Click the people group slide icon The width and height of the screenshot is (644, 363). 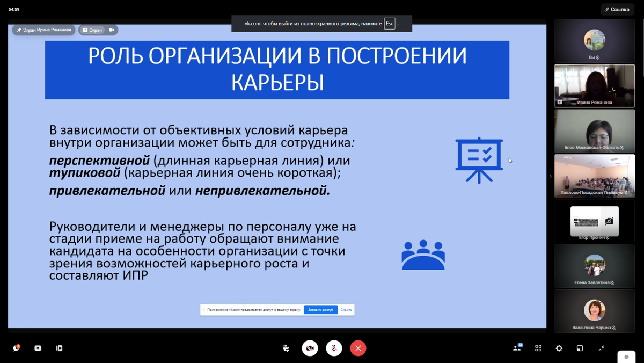tap(423, 255)
